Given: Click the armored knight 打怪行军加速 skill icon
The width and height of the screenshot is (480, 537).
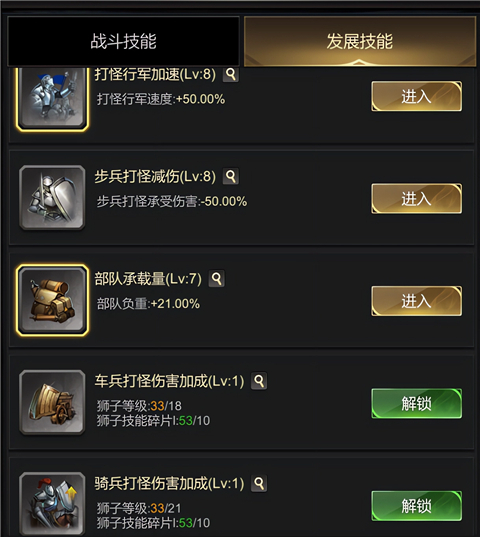Looking at the screenshot, I should click(52, 98).
